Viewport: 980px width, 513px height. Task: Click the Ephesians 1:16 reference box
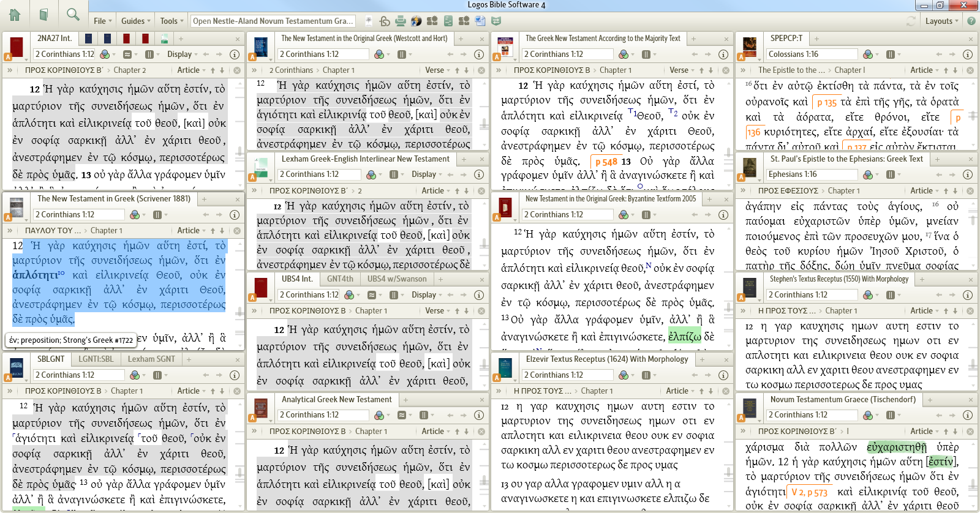(812, 174)
